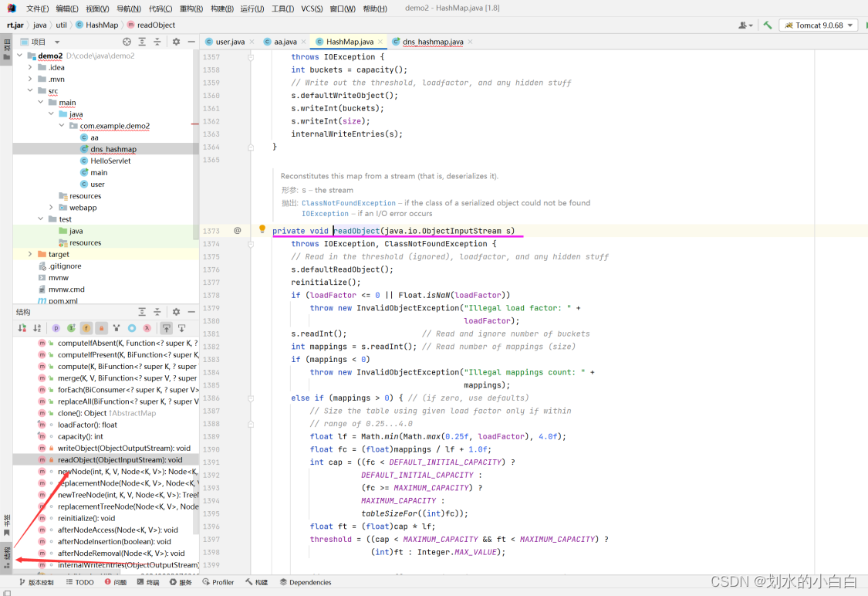
Task: Open the Project view mode dropdown arrow
Action: (57, 42)
